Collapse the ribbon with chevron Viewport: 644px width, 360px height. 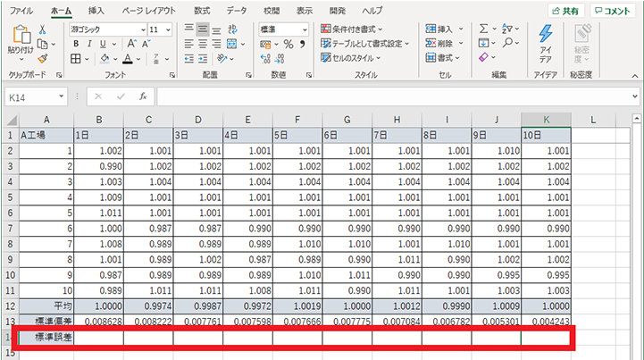[x=635, y=76]
